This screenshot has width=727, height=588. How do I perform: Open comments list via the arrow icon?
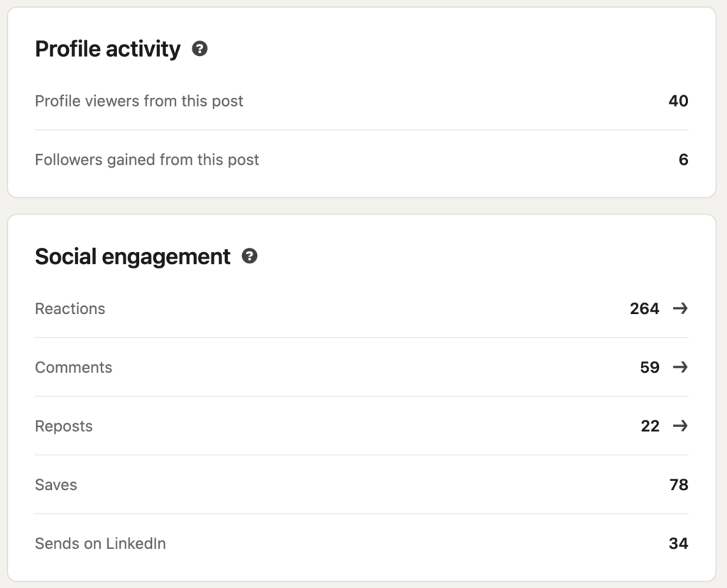coord(680,367)
